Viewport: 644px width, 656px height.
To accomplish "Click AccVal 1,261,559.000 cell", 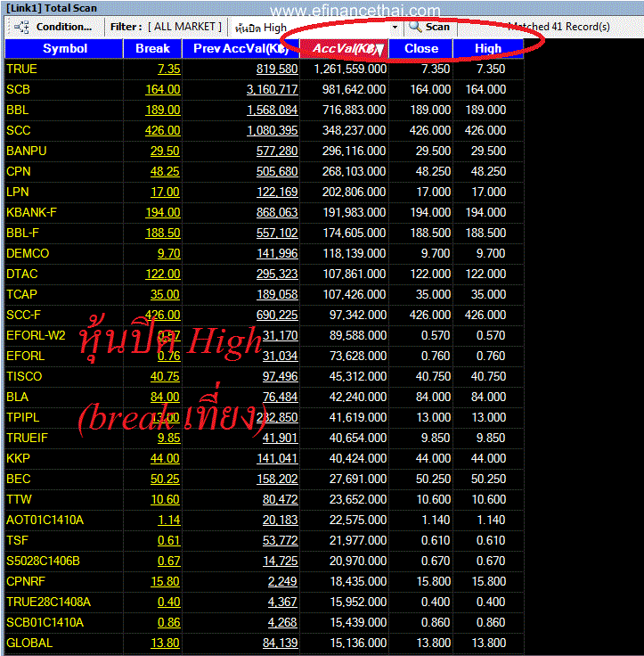I will point(350,69).
